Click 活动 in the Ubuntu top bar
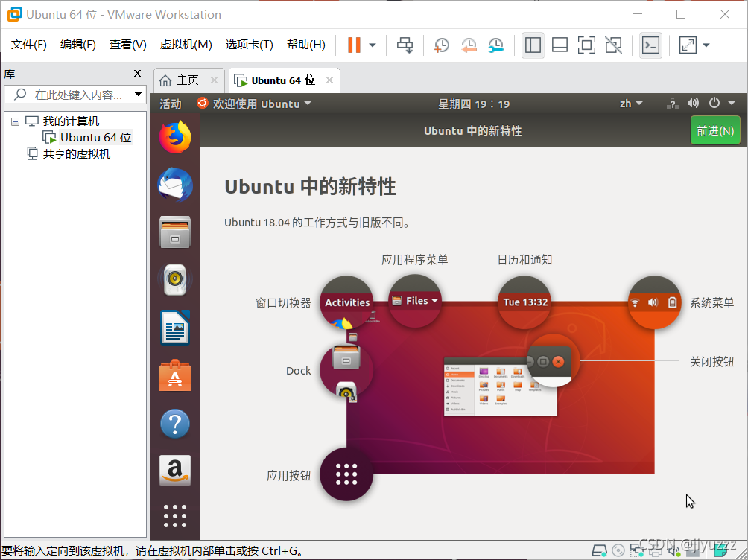 (169, 104)
